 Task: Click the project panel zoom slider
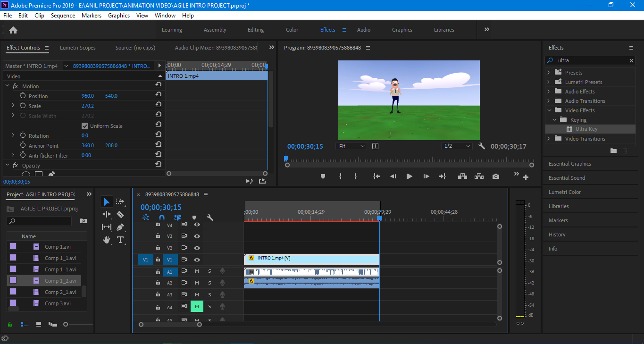click(66, 324)
